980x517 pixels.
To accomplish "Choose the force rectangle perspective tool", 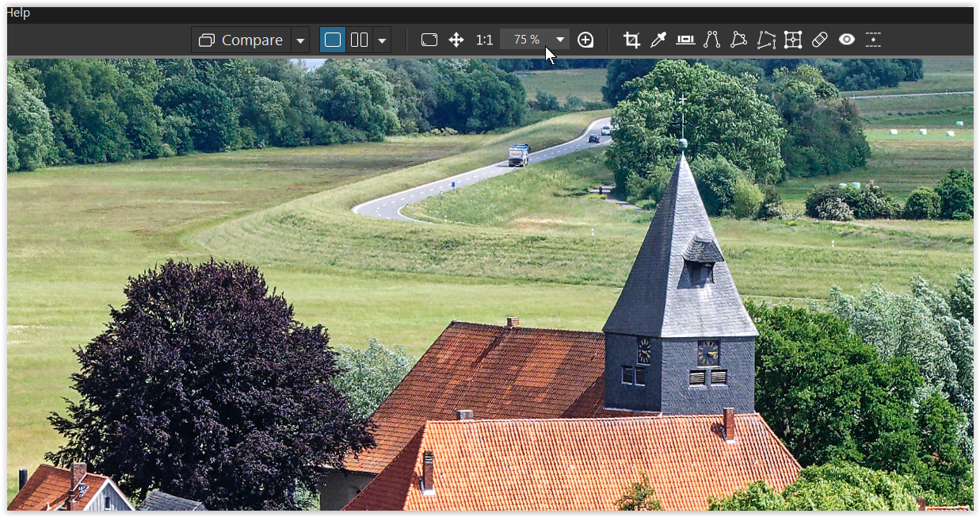I will coord(738,40).
